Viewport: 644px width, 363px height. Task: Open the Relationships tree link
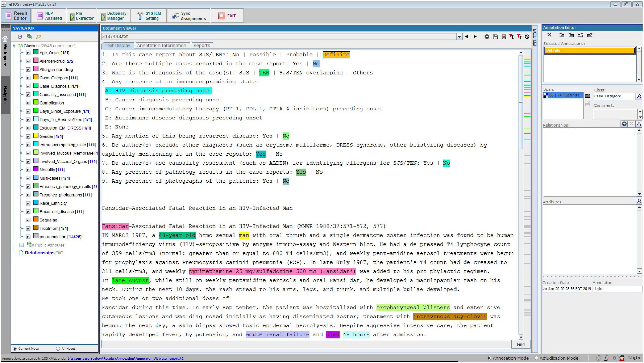pyautogui.click(x=40, y=253)
